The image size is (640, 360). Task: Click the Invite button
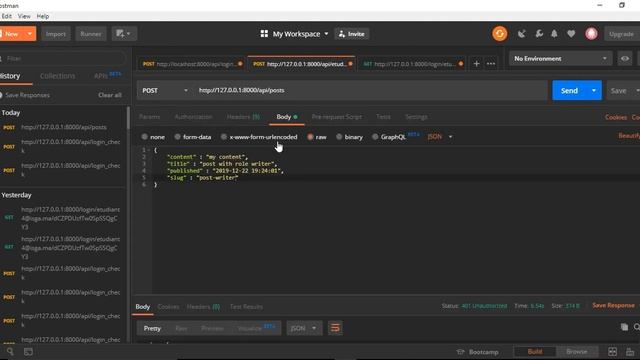pos(351,34)
